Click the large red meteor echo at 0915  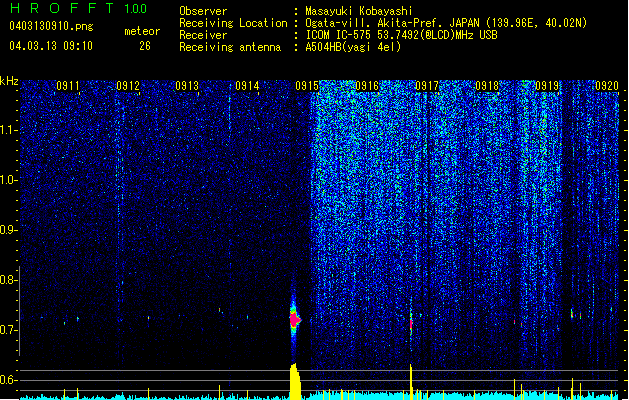(x=295, y=320)
